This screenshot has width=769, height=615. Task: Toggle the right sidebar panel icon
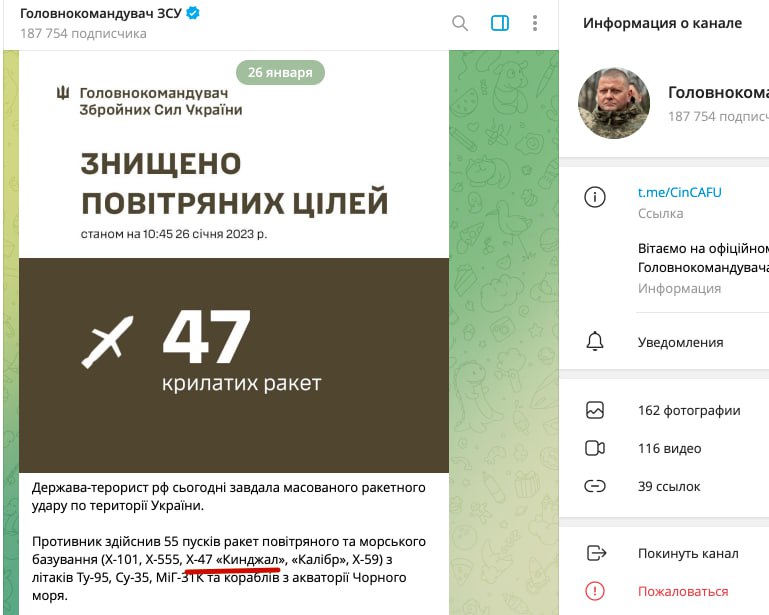(500, 23)
